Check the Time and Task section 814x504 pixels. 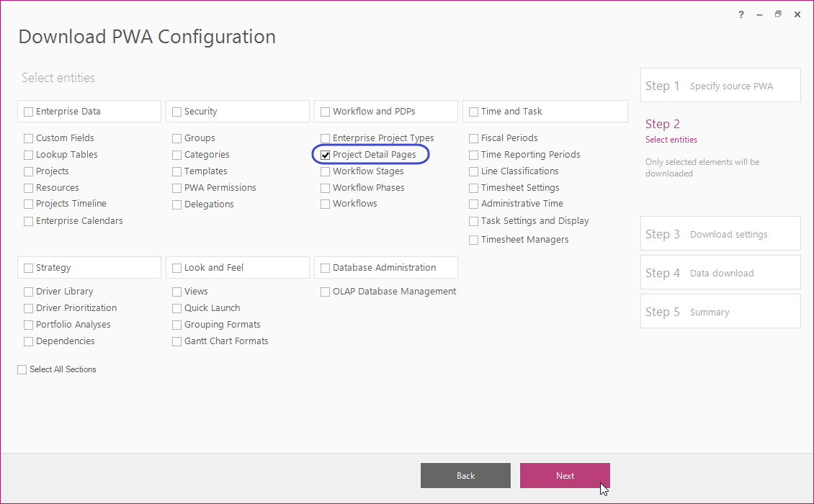pyautogui.click(x=473, y=112)
